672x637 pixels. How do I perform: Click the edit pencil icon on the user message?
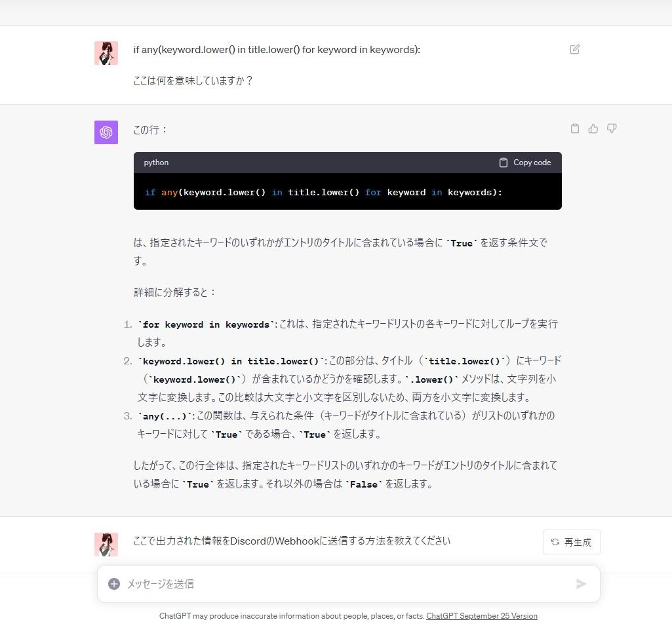575,49
